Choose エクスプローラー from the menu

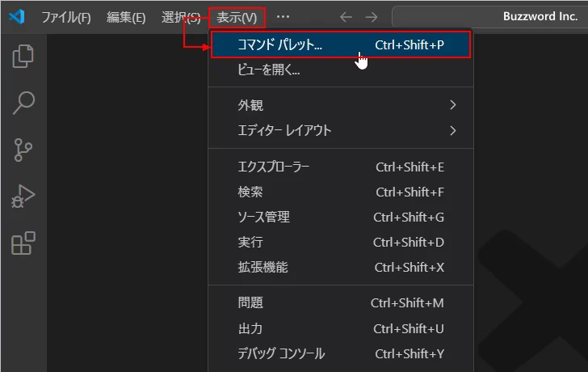[x=341, y=167]
